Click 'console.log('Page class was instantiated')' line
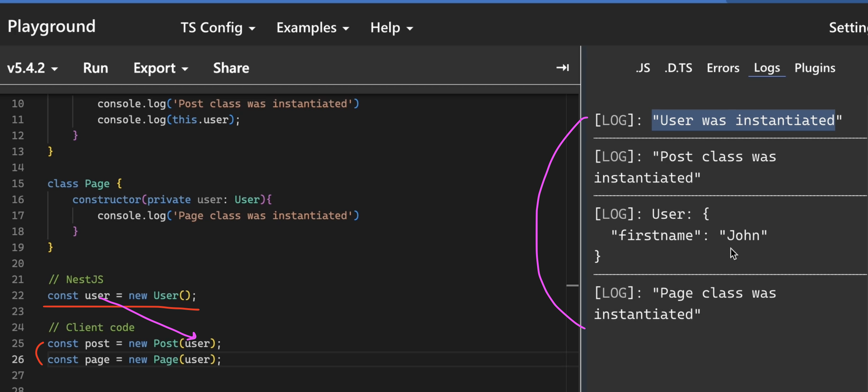 pyautogui.click(x=228, y=215)
